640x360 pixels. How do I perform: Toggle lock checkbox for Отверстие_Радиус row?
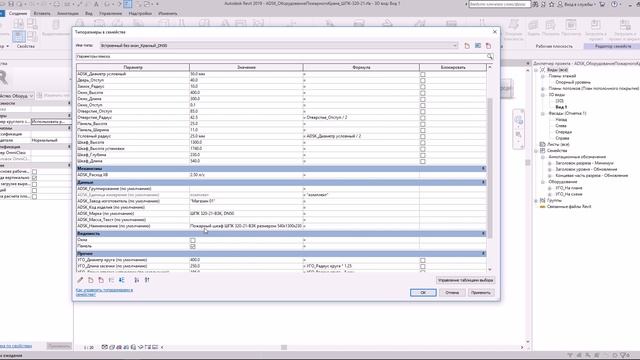click(422, 118)
